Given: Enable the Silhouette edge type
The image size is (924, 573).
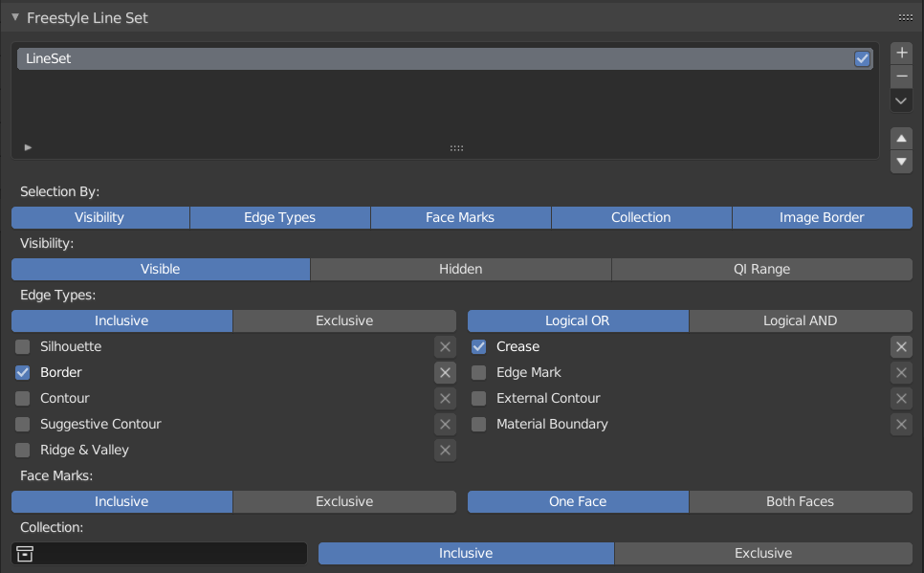Looking at the screenshot, I should pos(21,346).
